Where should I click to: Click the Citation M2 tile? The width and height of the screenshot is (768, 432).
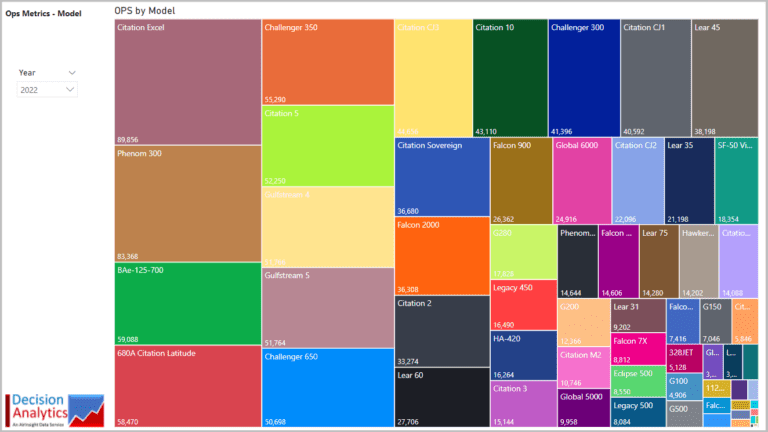tap(583, 367)
